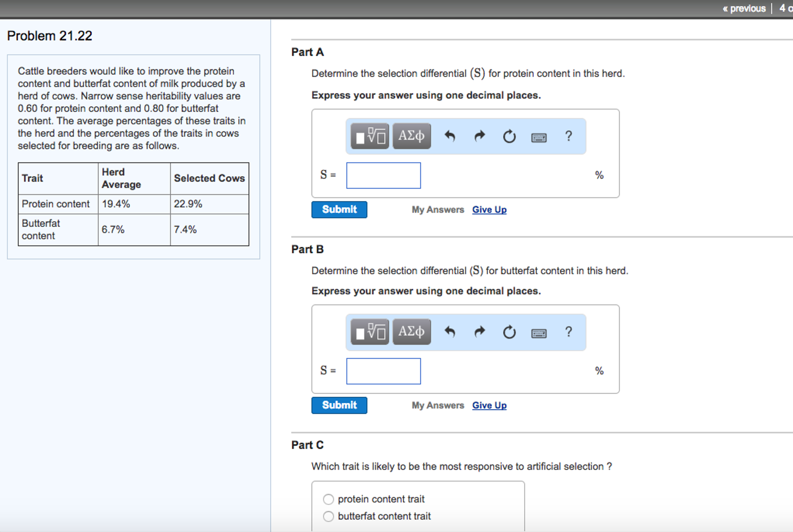
Task: Click Give Up link for Part A
Action: coord(489,210)
